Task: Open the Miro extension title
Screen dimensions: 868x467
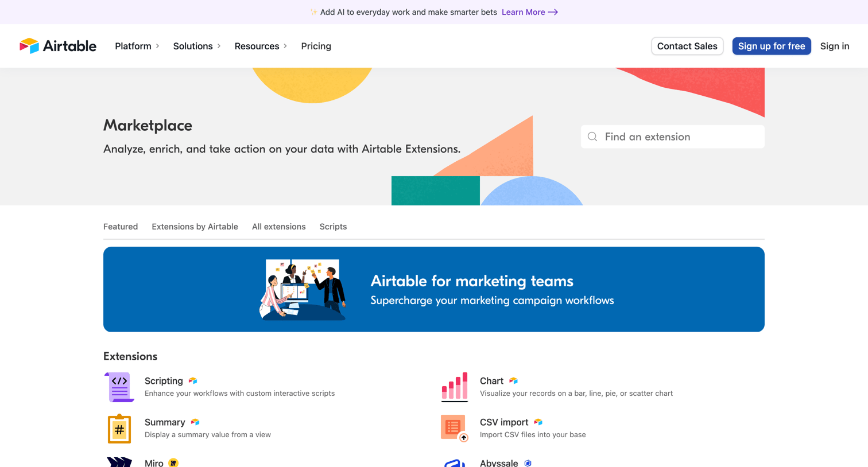Action: pos(154,463)
